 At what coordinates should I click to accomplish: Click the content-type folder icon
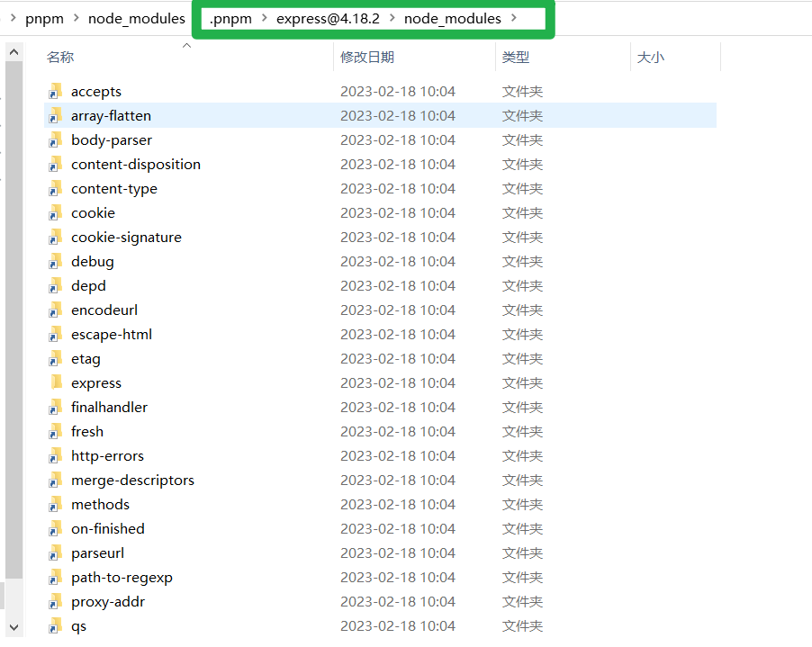point(56,188)
